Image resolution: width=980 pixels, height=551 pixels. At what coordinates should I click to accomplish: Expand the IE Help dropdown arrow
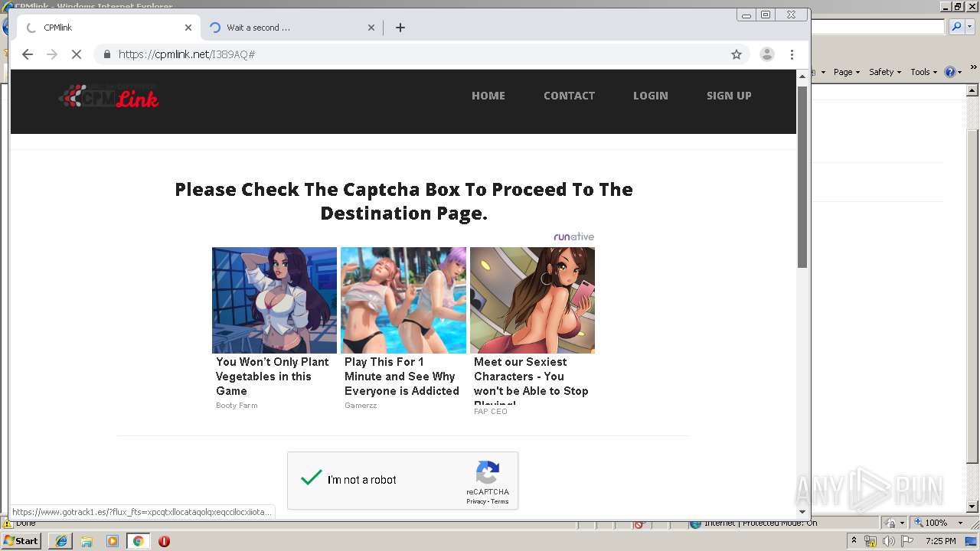(x=960, y=72)
